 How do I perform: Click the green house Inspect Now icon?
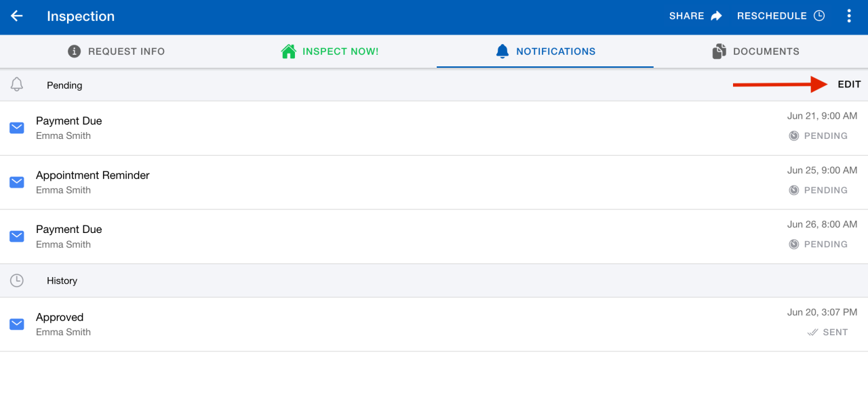point(290,50)
